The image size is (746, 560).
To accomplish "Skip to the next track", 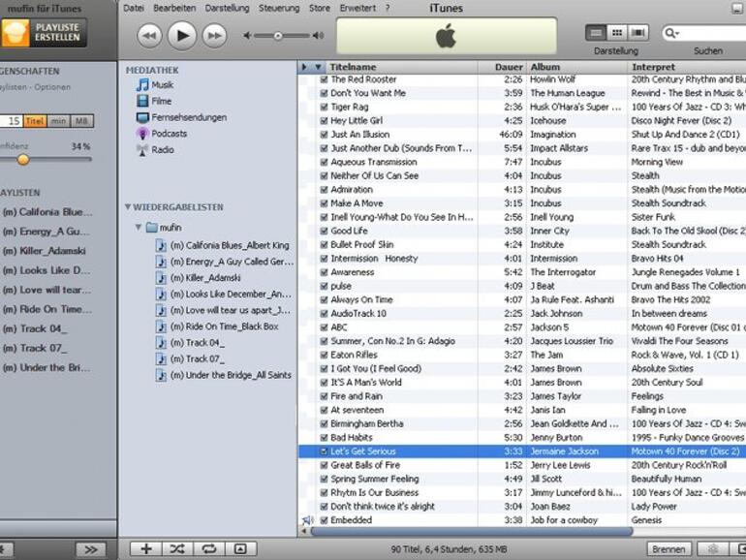I will click(214, 36).
